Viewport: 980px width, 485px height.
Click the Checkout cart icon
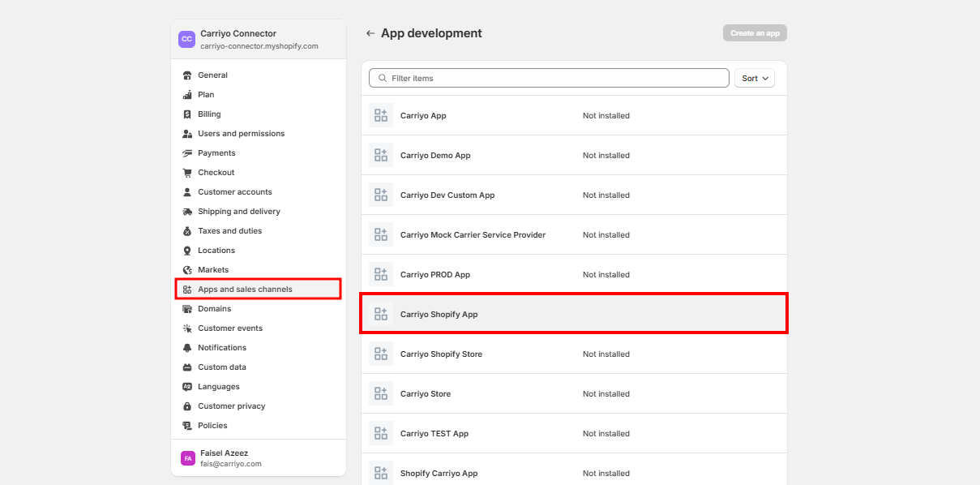pos(187,173)
